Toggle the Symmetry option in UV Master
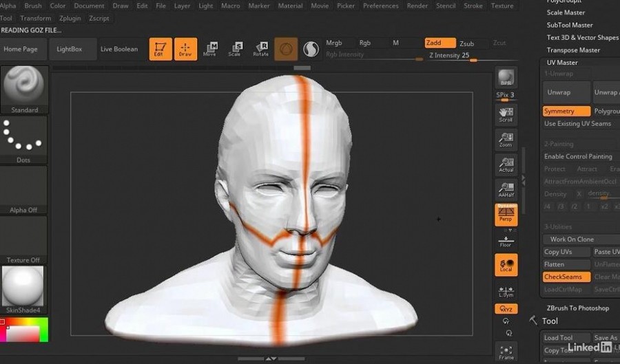 click(567, 111)
